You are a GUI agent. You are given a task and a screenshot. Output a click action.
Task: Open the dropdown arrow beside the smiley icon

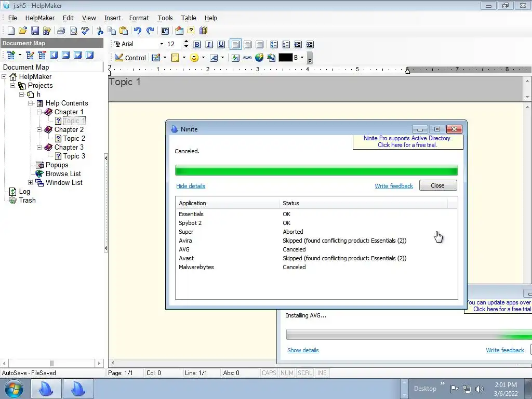click(203, 58)
